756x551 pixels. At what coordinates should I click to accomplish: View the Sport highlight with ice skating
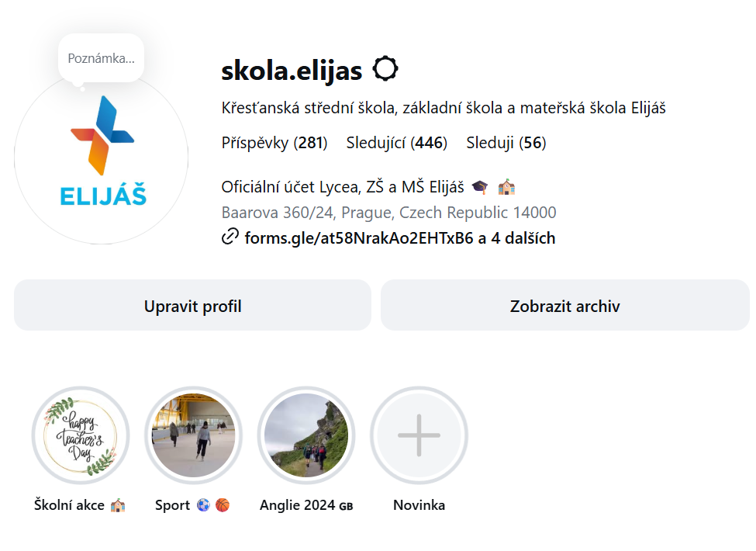193,435
